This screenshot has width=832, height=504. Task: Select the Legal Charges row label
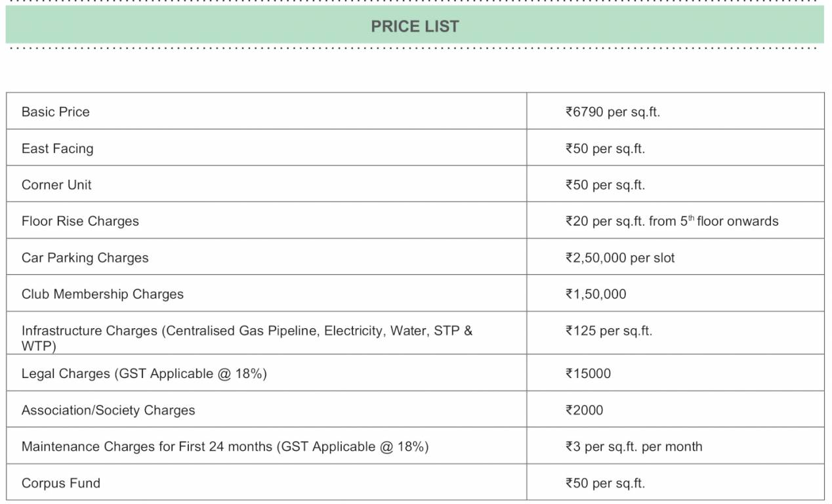coord(144,373)
